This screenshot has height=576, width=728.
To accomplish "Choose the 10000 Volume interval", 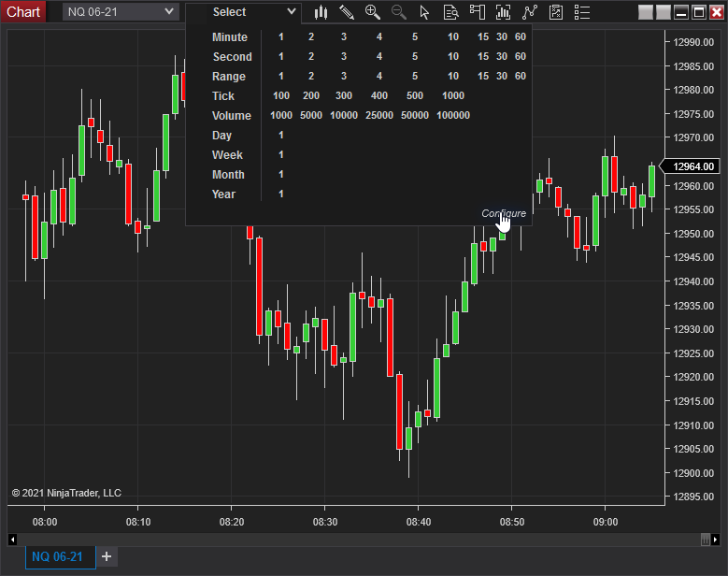I will point(344,115).
